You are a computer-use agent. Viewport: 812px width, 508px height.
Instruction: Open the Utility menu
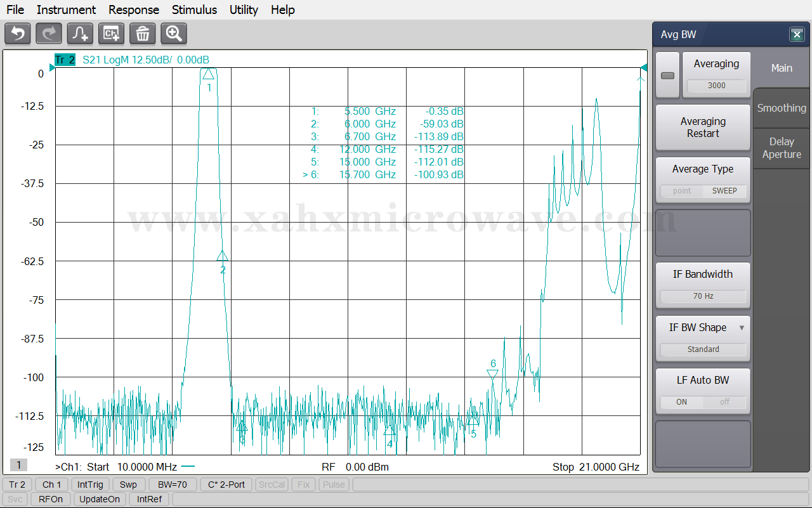click(x=244, y=10)
